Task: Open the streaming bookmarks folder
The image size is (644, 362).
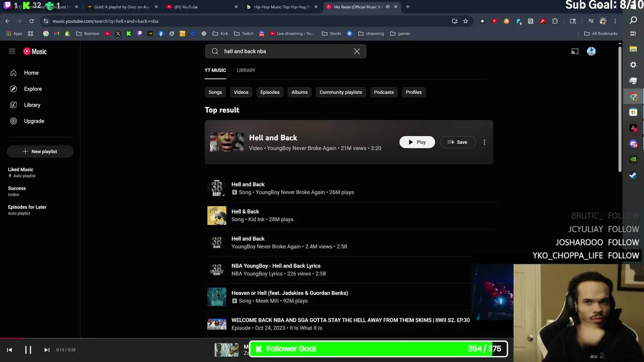Action: (370, 34)
